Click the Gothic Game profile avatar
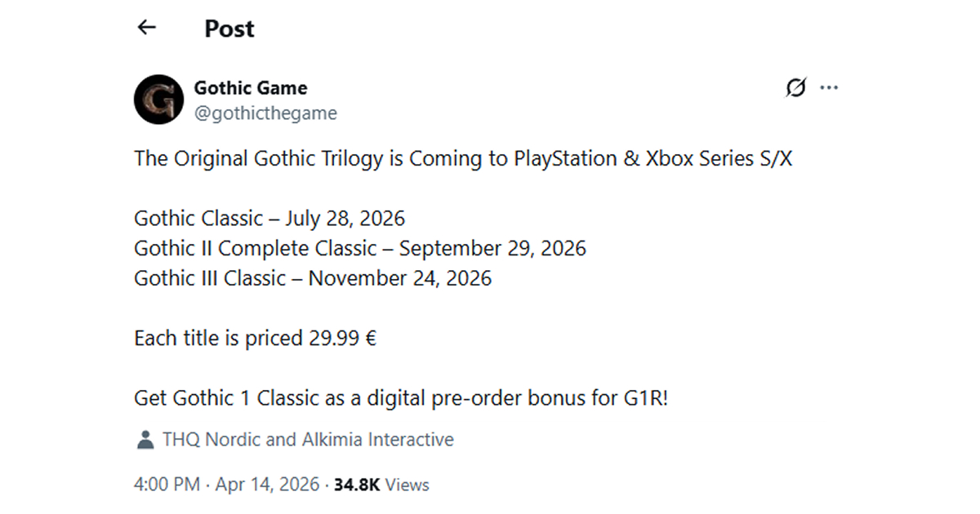 click(x=158, y=100)
